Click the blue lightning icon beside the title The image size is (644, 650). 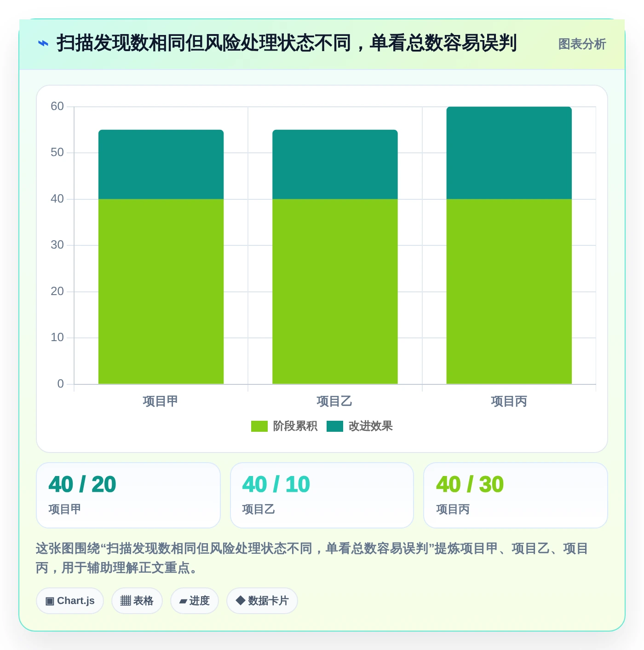point(43,44)
